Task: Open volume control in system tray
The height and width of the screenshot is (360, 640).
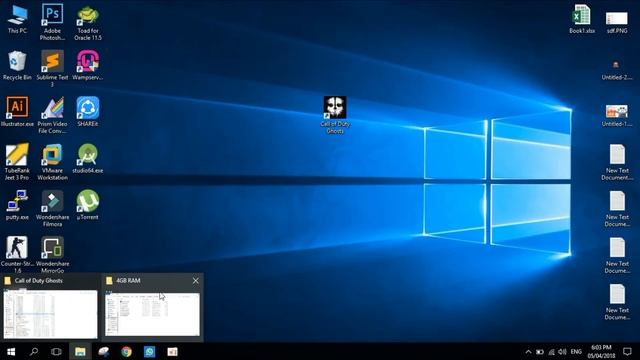Action: coord(562,352)
